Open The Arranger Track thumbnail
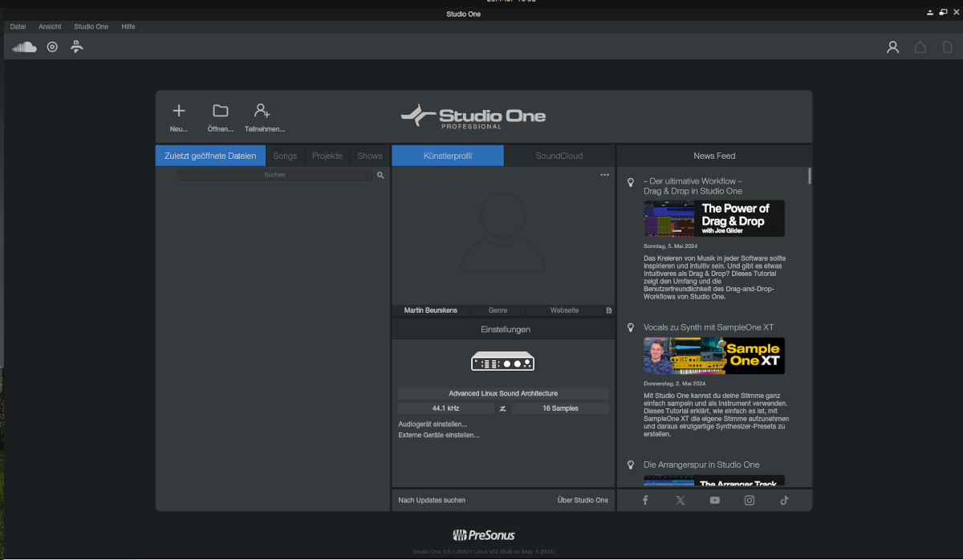Screen dimensions: 963x560 click(x=714, y=480)
